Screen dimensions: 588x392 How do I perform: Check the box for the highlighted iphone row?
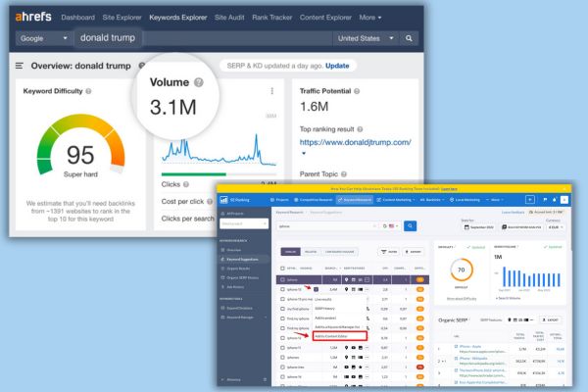point(283,279)
